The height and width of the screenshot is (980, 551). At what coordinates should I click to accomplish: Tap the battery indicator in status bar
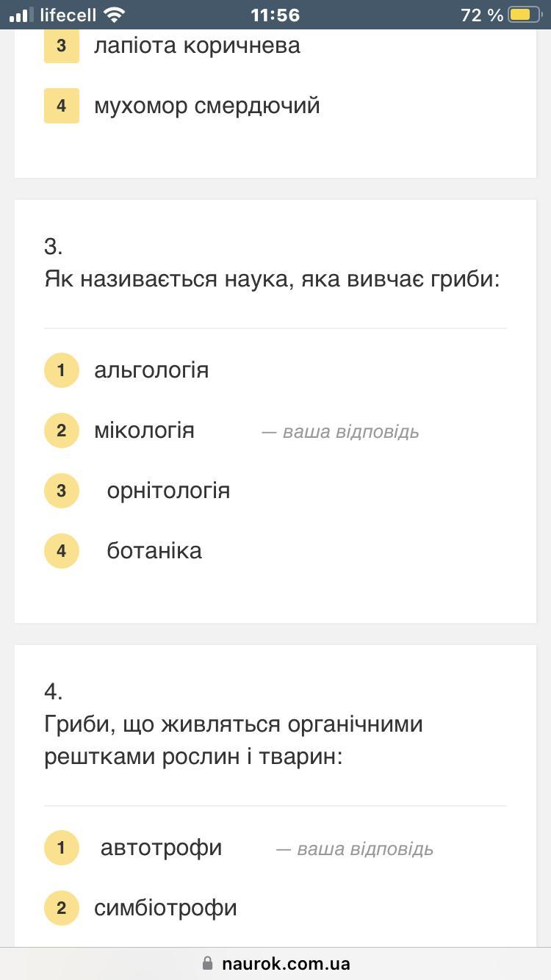point(525,15)
